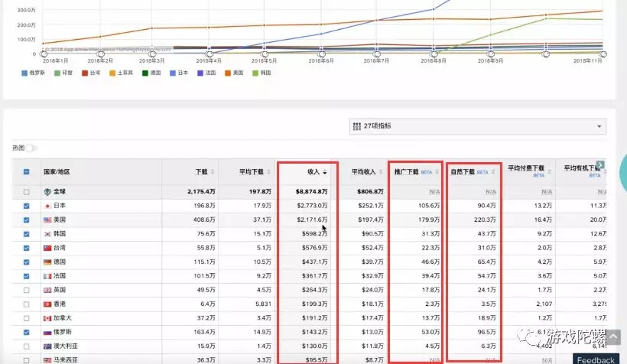Sort by 平均收入 column arrows
This screenshot has height=364, width=627.
click(x=380, y=172)
